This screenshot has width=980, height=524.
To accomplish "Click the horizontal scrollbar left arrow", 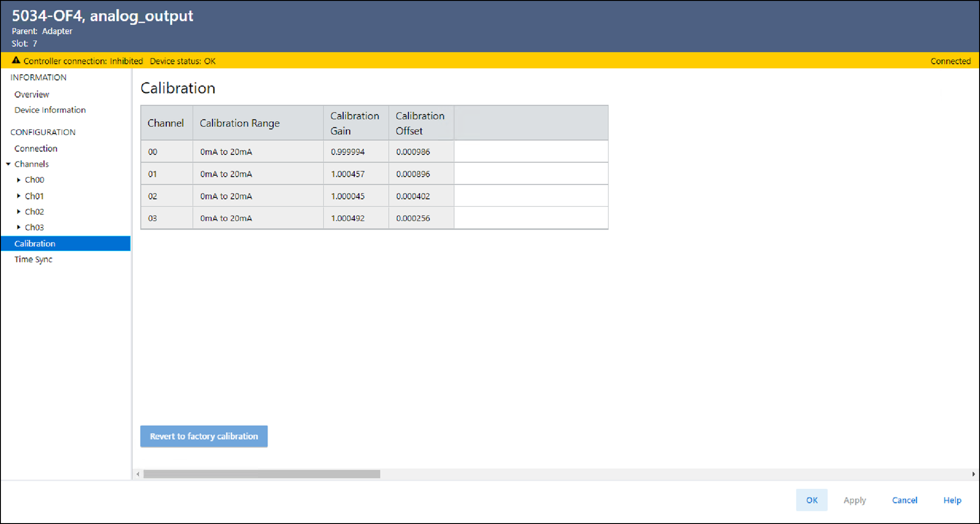I will tap(138, 474).
